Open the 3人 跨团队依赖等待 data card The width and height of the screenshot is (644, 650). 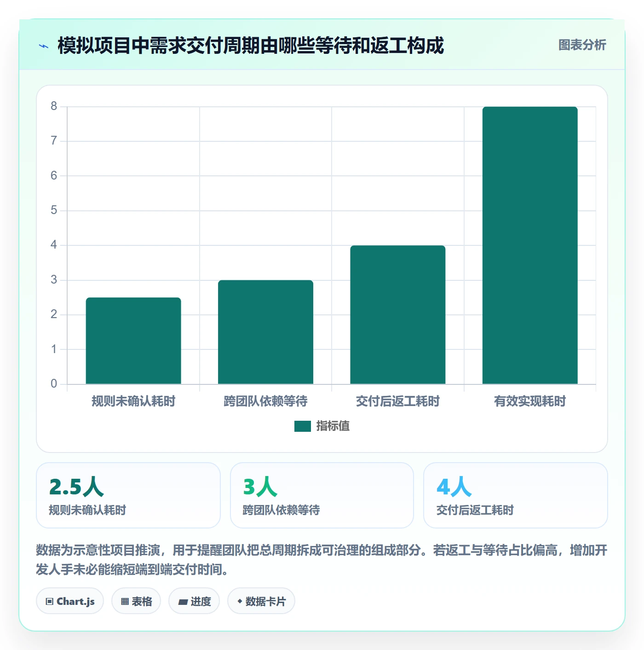coord(322,495)
